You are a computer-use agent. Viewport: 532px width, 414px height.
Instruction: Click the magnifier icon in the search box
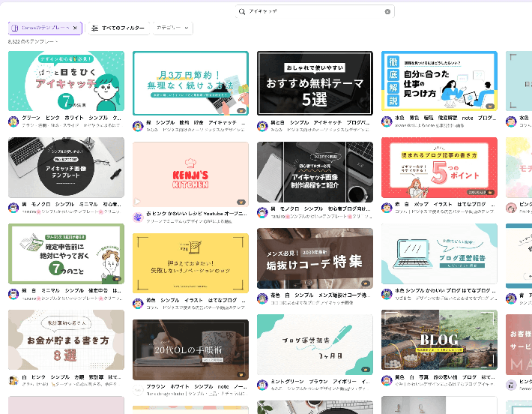click(241, 11)
